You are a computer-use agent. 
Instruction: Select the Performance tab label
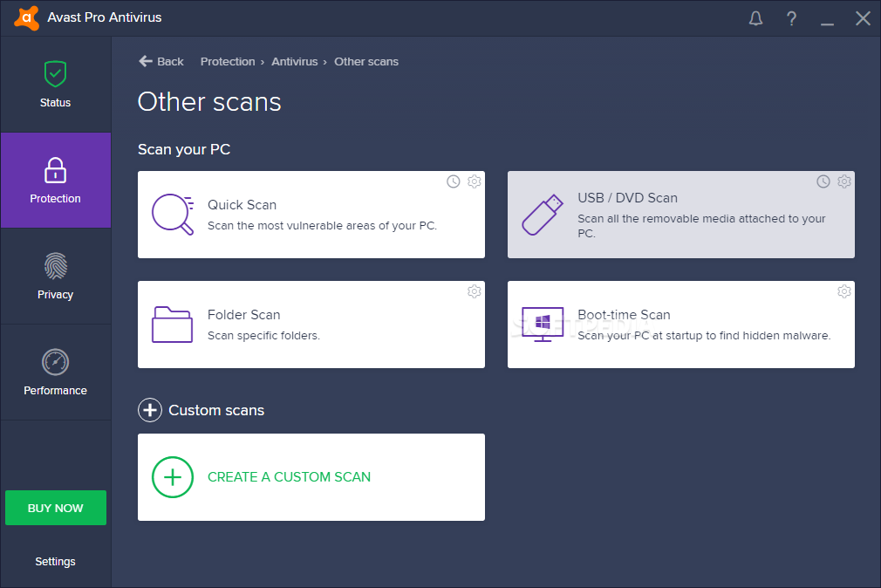55,390
